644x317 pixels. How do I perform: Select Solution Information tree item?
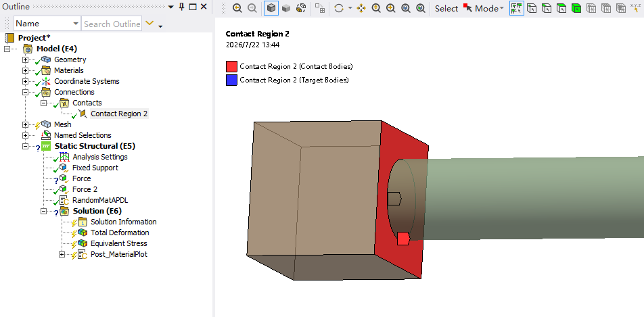(x=124, y=222)
